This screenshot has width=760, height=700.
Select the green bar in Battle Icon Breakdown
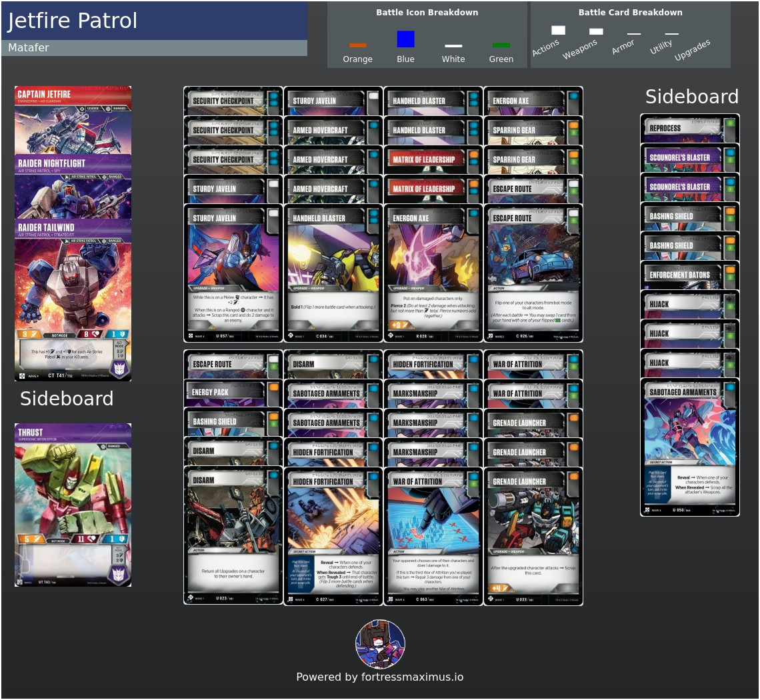[501, 45]
